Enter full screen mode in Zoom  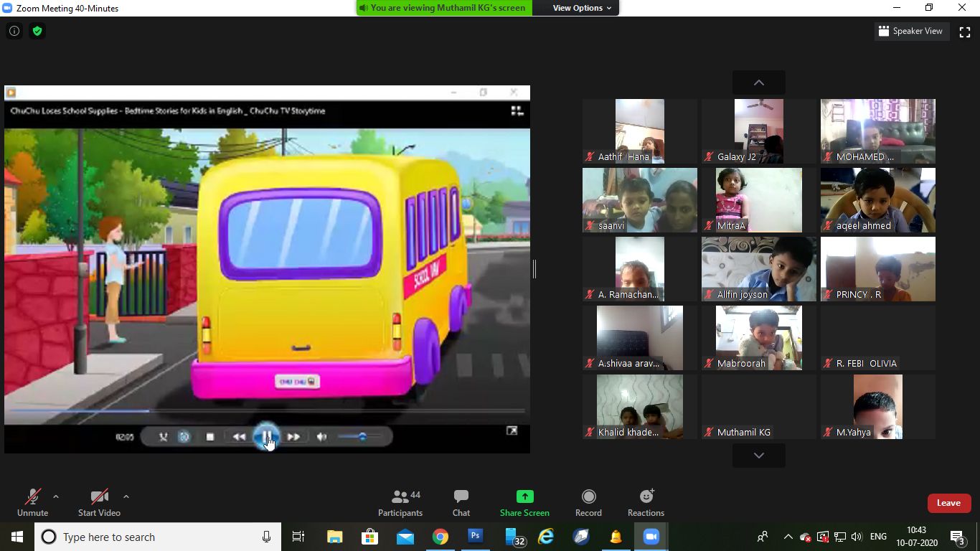point(965,32)
